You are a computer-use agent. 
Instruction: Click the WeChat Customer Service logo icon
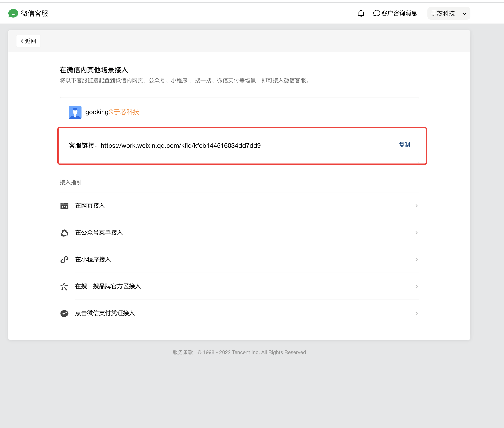(x=13, y=13)
